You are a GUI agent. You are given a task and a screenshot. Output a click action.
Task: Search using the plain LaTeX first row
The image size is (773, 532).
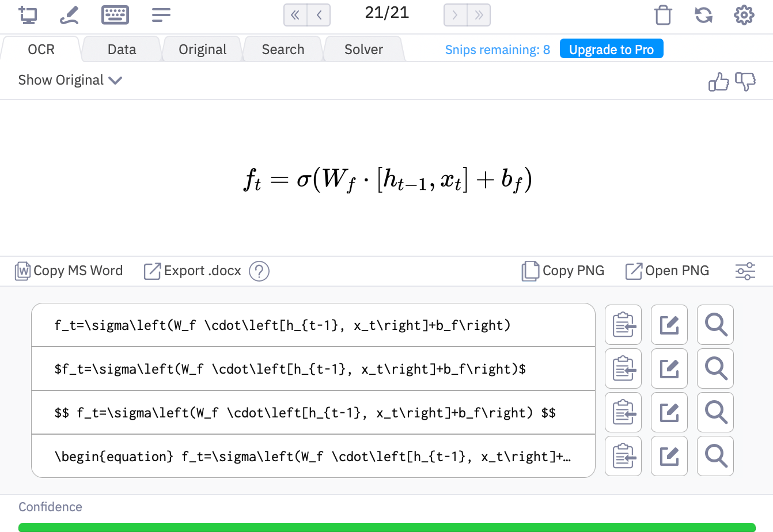tap(715, 325)
